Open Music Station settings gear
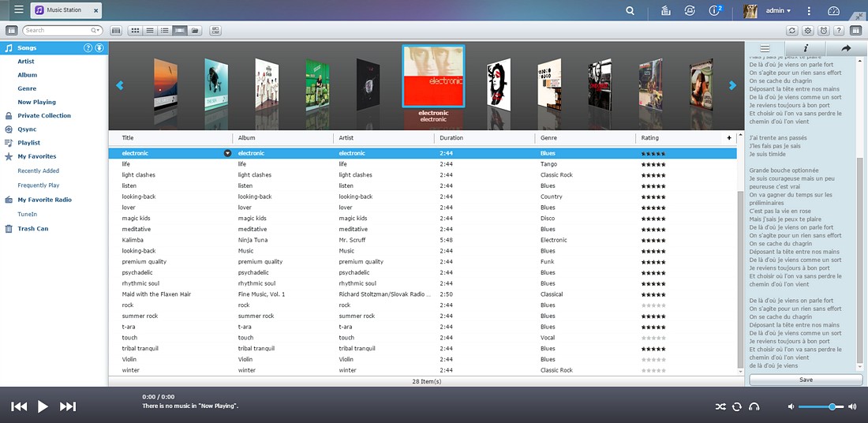The height and width of the screenshot is (423, 868). [x=808, y=31]
